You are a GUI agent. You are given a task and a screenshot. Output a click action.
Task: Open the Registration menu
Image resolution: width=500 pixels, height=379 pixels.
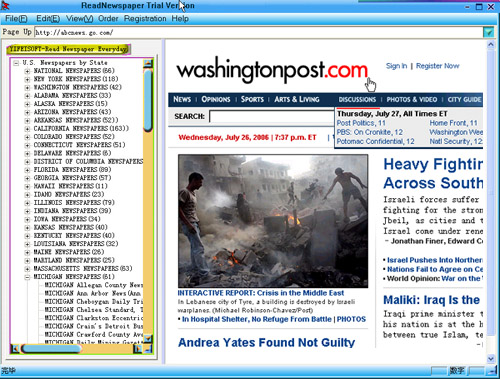(x=145, y=19)
